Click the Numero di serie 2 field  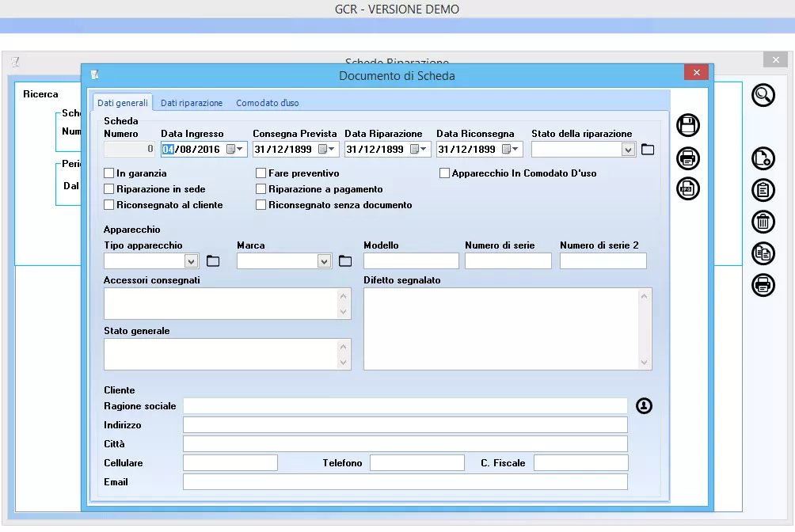603,260
